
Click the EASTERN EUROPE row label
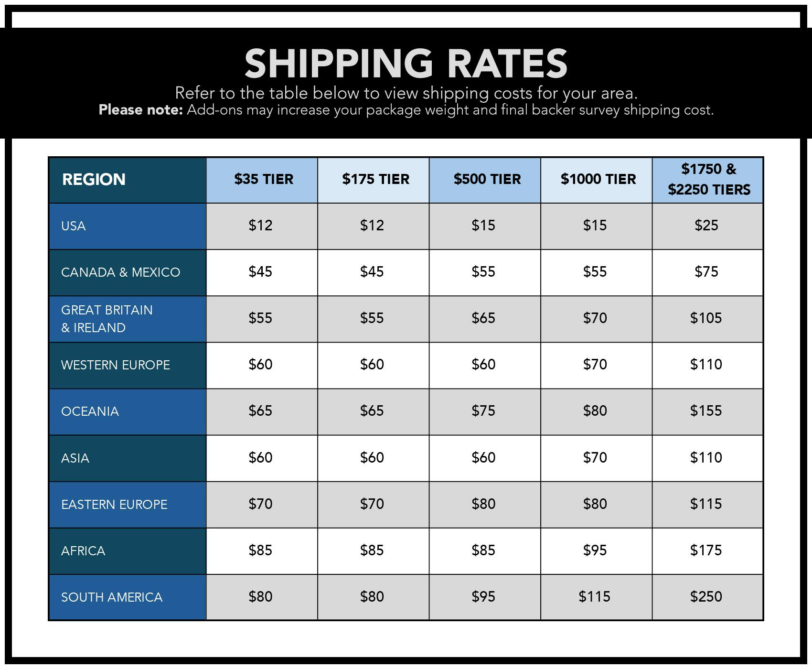(x=114, y=505)
